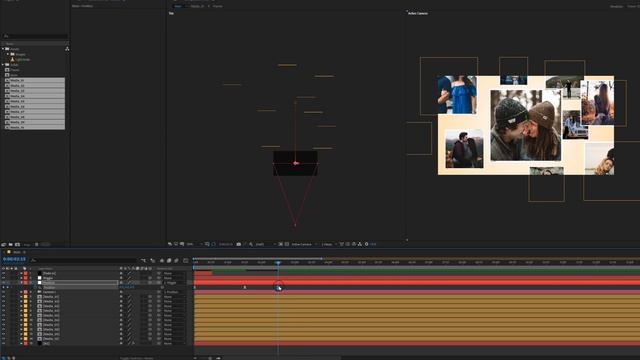640x360 pixels.
Task: Enable motion blur icon in timeline header
Action: pyautogui.click(x=176, y=260)
